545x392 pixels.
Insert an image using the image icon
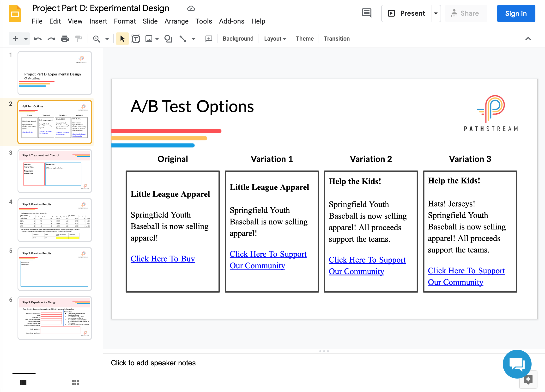149,39
